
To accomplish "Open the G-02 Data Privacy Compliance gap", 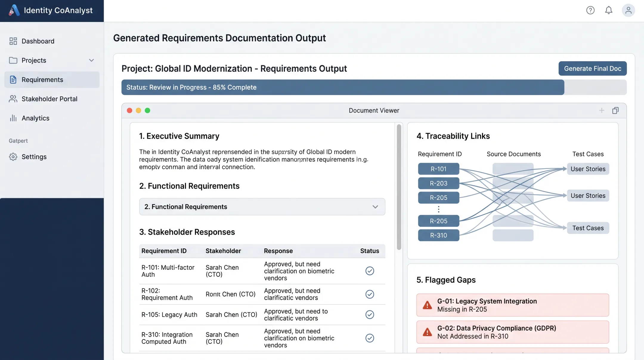I will click(513, 332).
